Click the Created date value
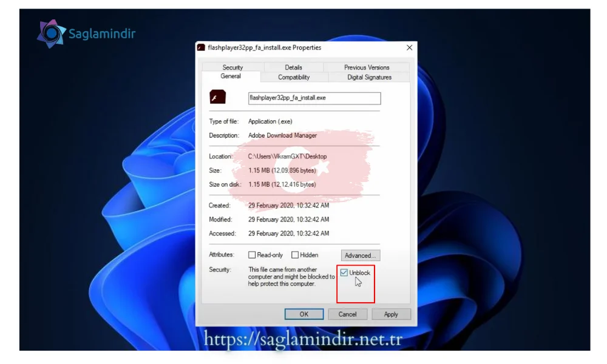 pos(288,206)
